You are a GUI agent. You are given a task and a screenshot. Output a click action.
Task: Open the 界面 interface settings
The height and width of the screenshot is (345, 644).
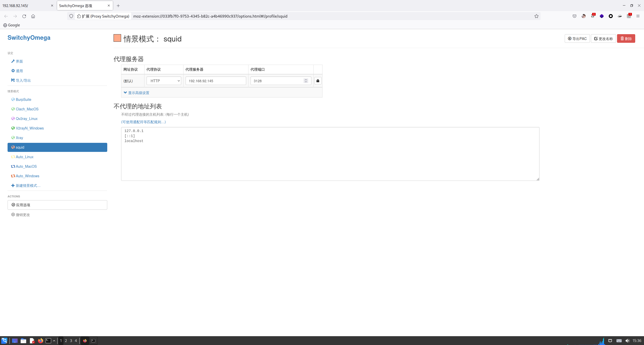click(17, 61)
